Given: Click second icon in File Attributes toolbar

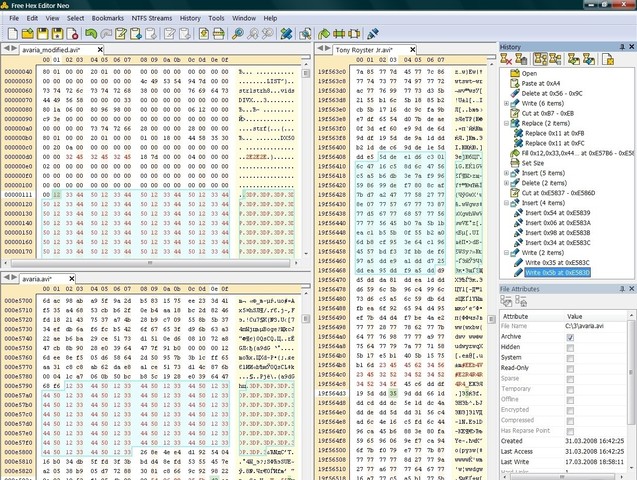Looking at the screenshot, I should [521, 301].
